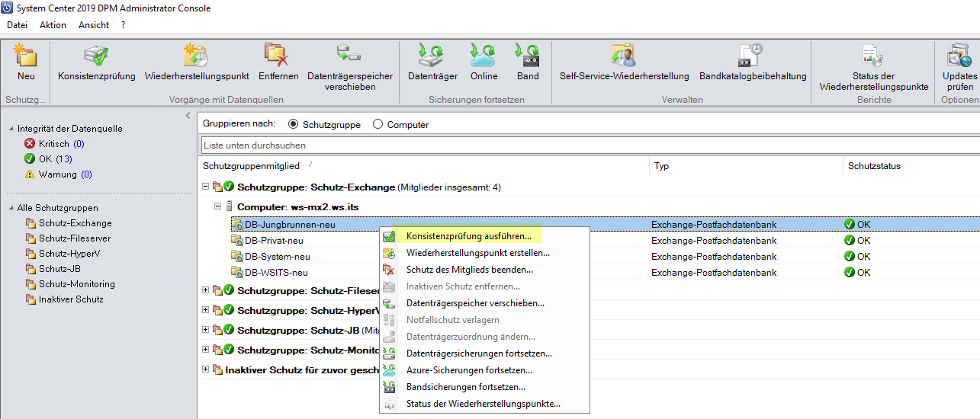The width and height of the screenshot is (980, 419).
Task: Click the Schutz-Monitoring group icon in sidebar
Action: 31,284
